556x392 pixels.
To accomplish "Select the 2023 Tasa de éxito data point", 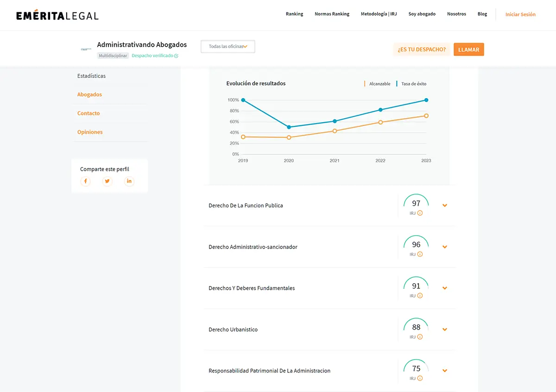I will pos(426,100).
